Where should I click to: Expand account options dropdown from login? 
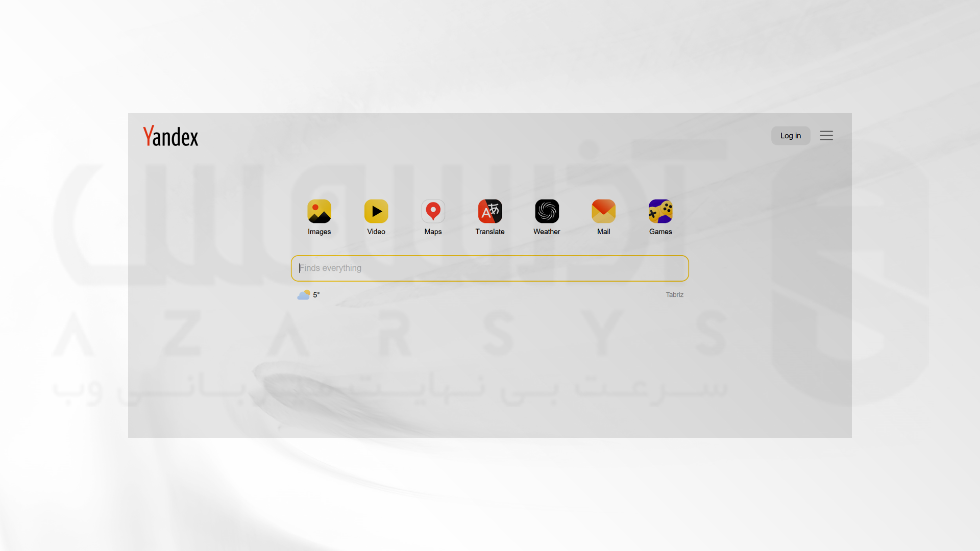click(826, 135)
